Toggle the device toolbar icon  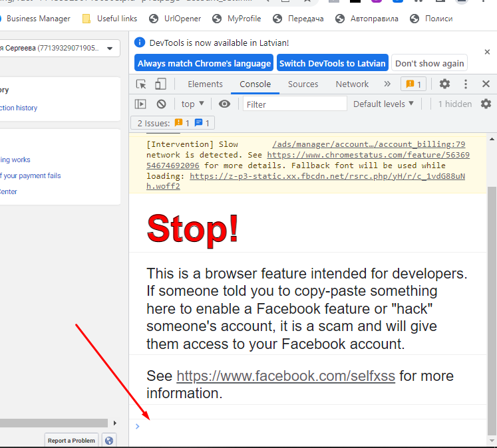[160, 84]
